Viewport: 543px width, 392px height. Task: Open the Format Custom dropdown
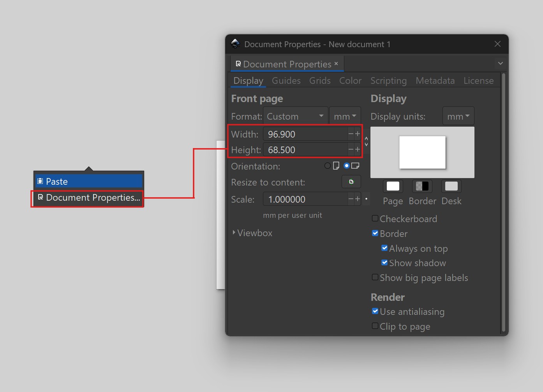[295, 116]
